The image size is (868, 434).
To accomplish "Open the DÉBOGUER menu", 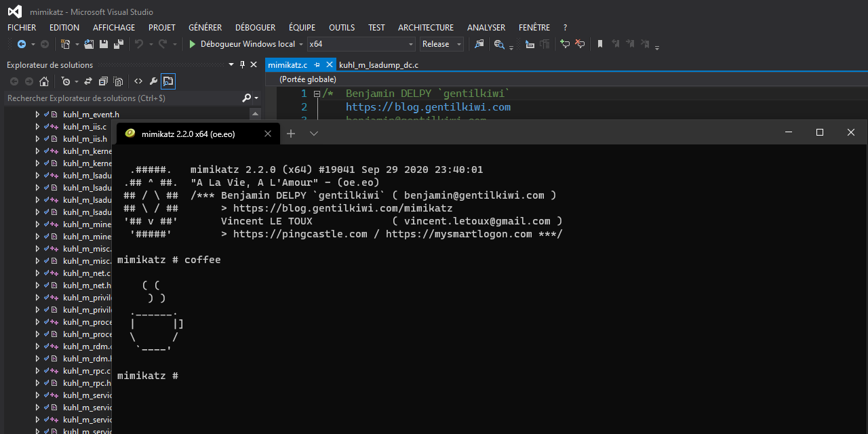I will coord(255,28).
